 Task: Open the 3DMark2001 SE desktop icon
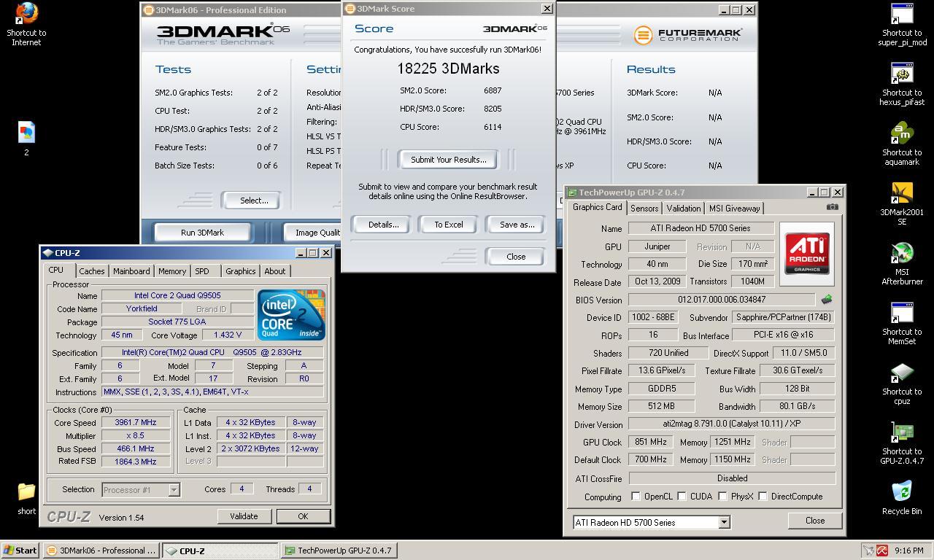[x=902, y=192]
